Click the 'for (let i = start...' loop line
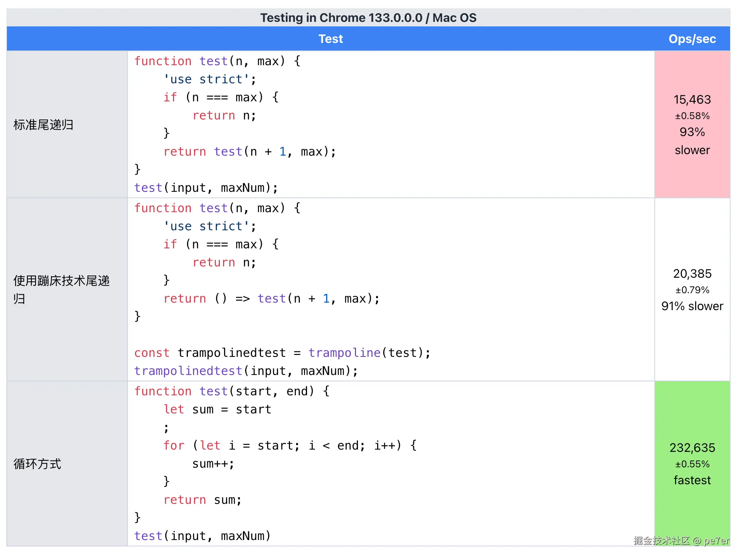 pyautogui.click(x=290, y=445)
